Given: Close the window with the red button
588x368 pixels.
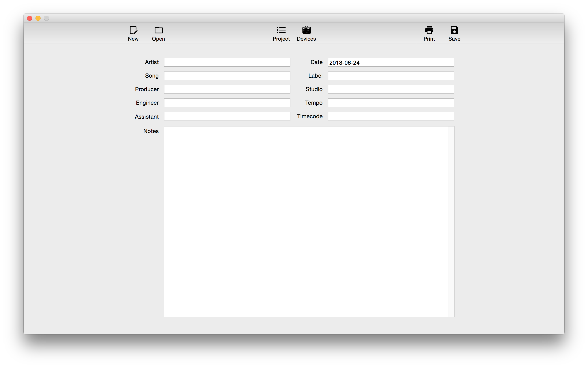Looking at the screenshot, I should pyautogui.click(x=30, y=18).
